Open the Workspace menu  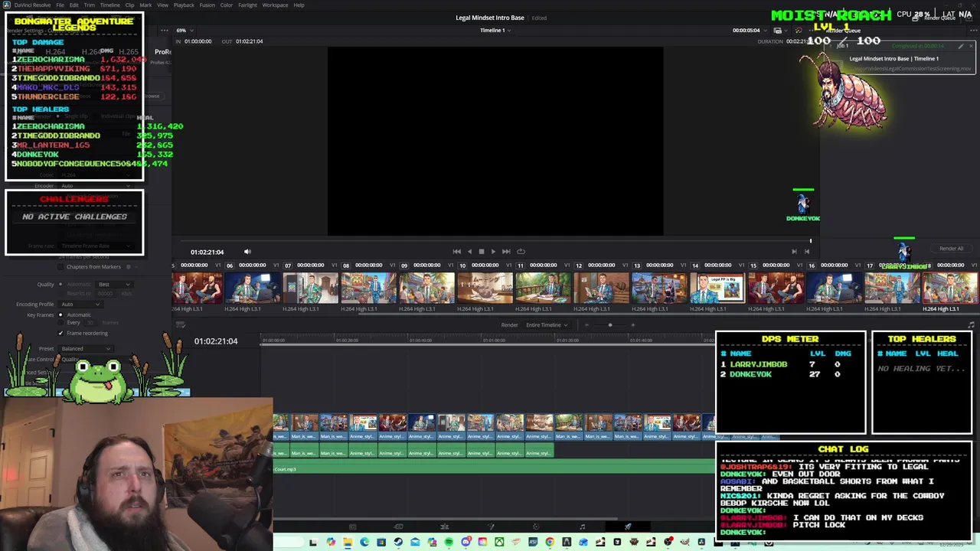(x=275, y=5)
